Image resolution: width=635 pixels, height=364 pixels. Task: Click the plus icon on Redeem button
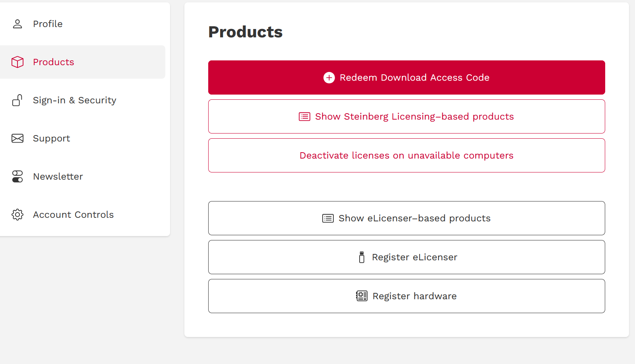(x=329, y=77)
